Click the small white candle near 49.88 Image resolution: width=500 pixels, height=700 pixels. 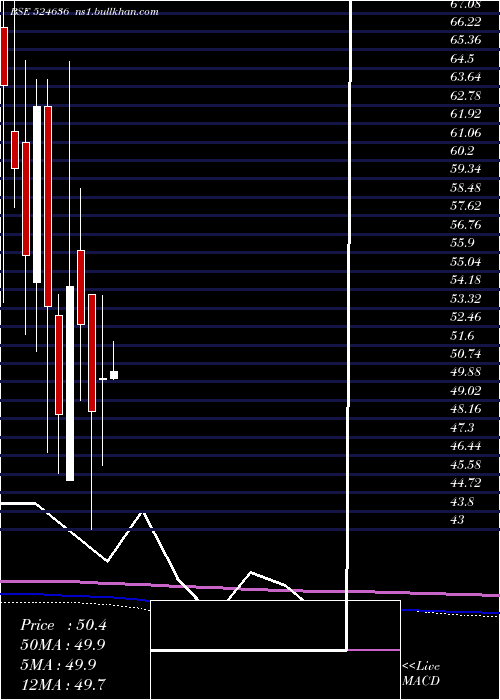(x=114, y=375)
